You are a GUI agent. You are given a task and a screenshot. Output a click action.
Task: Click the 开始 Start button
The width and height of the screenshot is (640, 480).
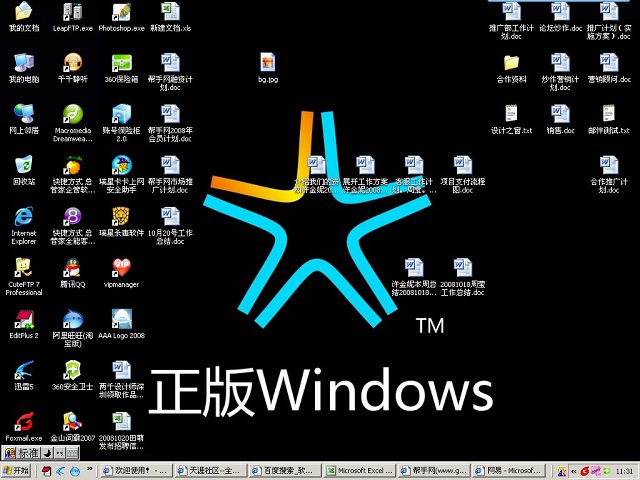coord(16,471)
